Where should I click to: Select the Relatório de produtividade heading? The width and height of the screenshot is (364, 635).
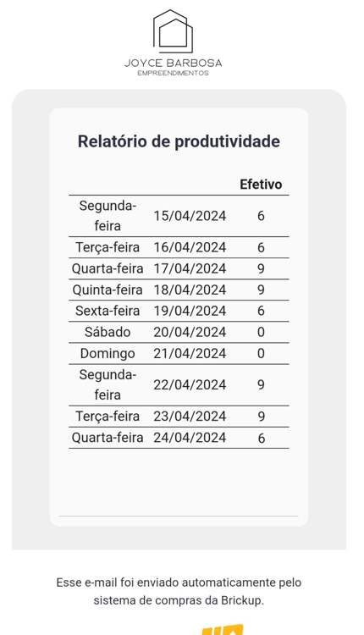[x=179, y=141]
